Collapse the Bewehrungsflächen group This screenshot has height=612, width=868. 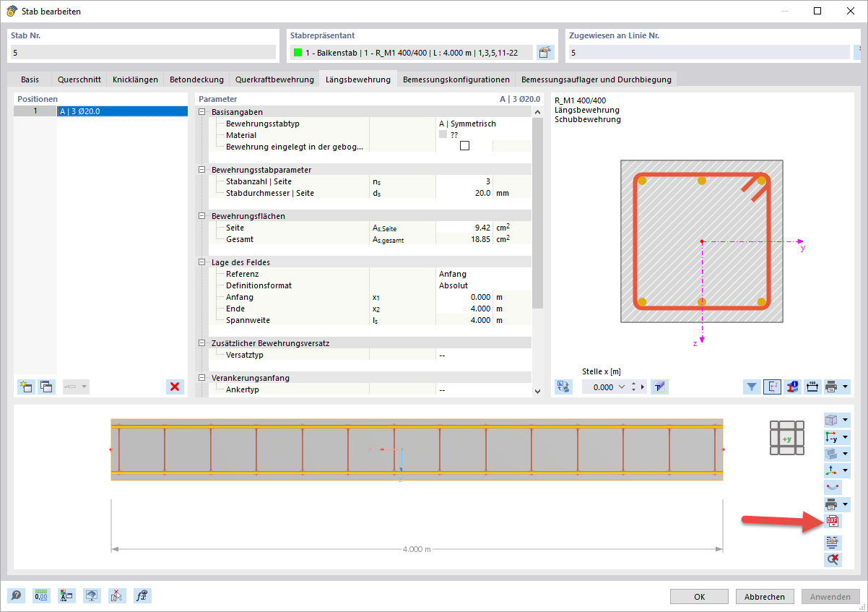point(202,216)
